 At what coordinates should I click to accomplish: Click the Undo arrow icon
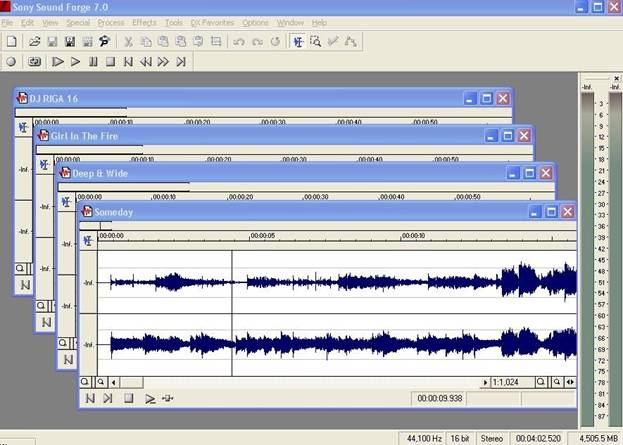point(239,41)
